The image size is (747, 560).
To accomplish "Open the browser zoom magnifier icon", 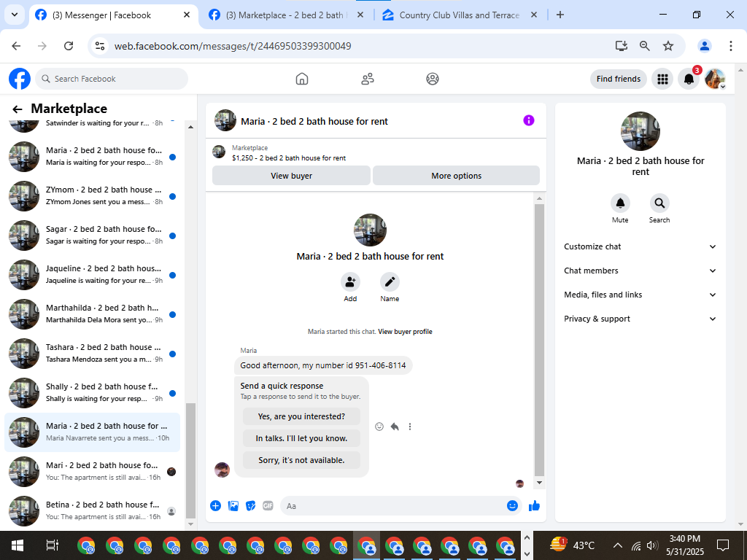I will [x=645, y=46].
